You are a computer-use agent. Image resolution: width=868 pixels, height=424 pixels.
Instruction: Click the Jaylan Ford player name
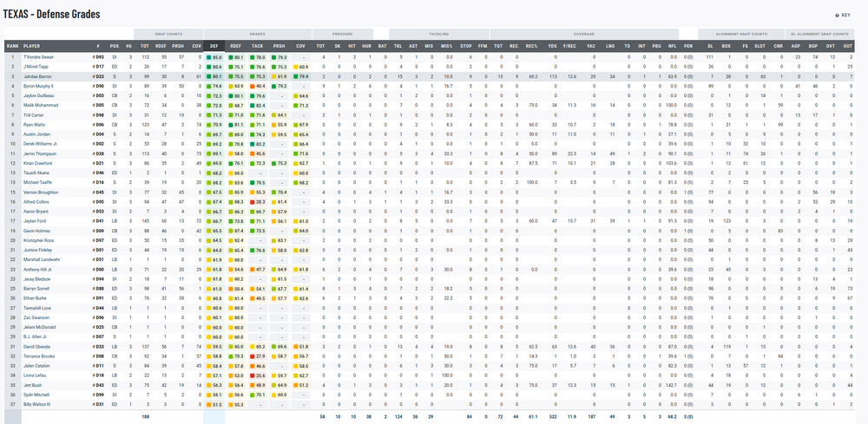[x=35, y=220]
